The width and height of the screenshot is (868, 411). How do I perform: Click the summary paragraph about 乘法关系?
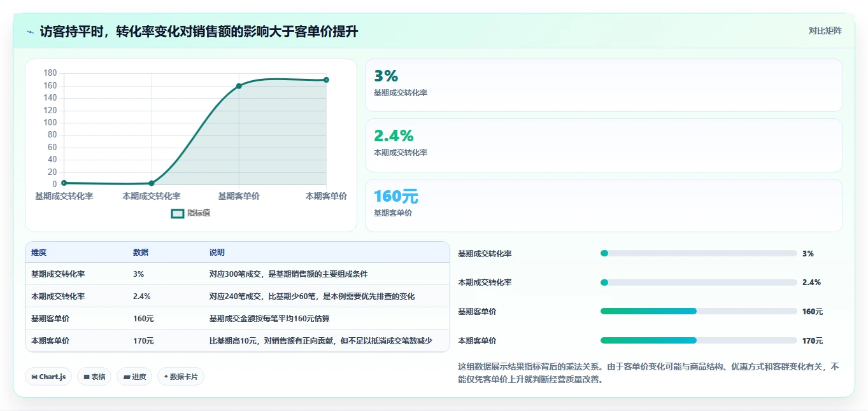649,373
